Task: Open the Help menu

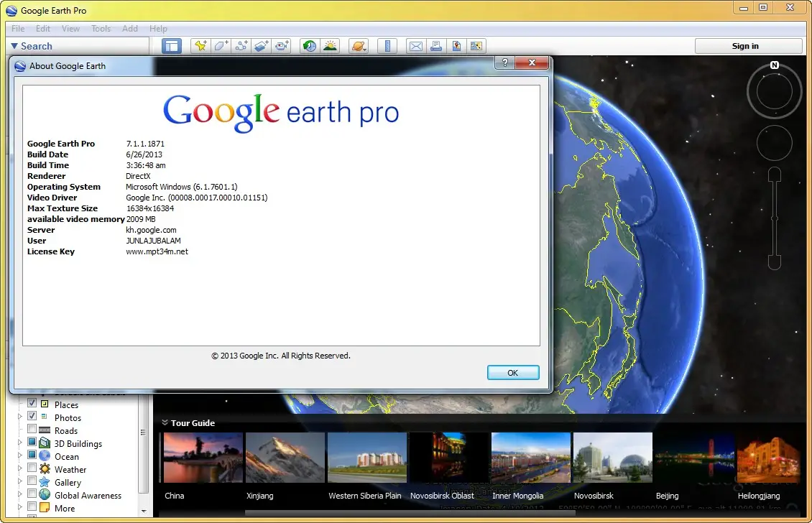Action: point(159,29)
